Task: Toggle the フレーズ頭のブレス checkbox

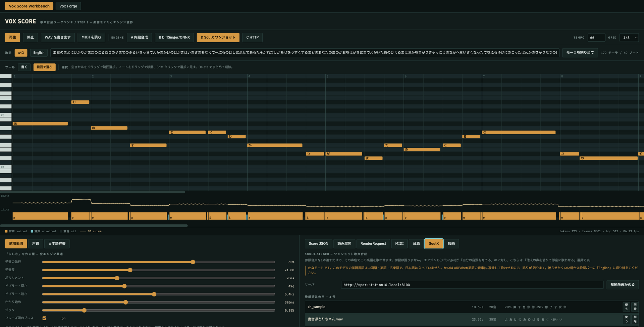Action: [x=44, y=318]
